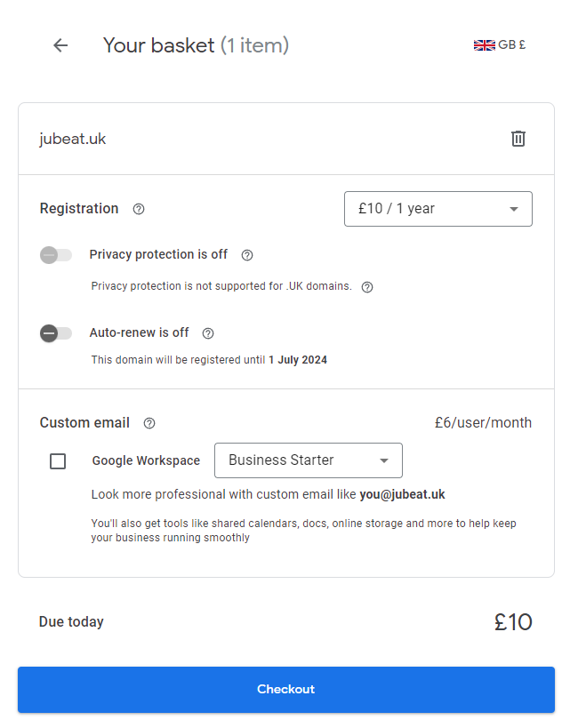Viewport: 586px width, 728px height.
Task: Click the you@jubeat.uk sample email text
Action: 402,494
